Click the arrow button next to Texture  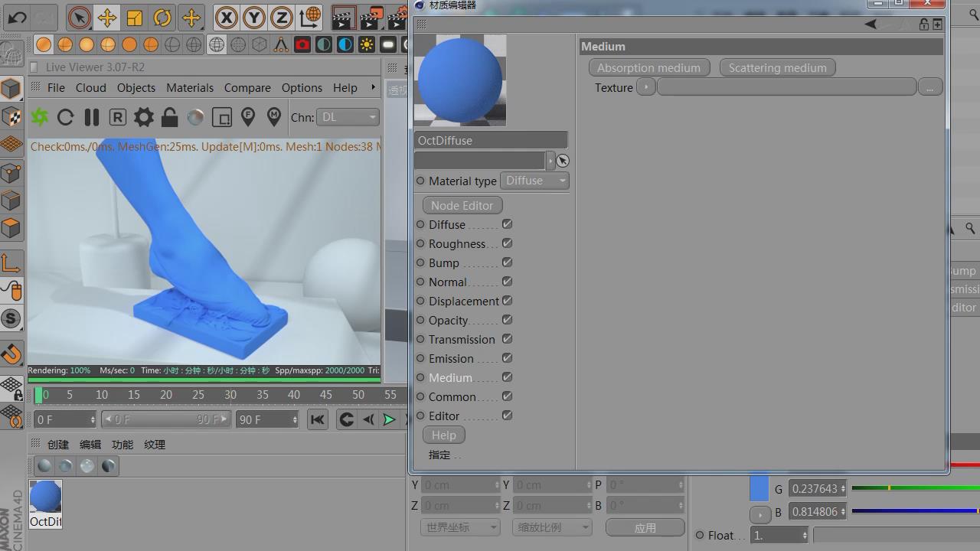646,87
